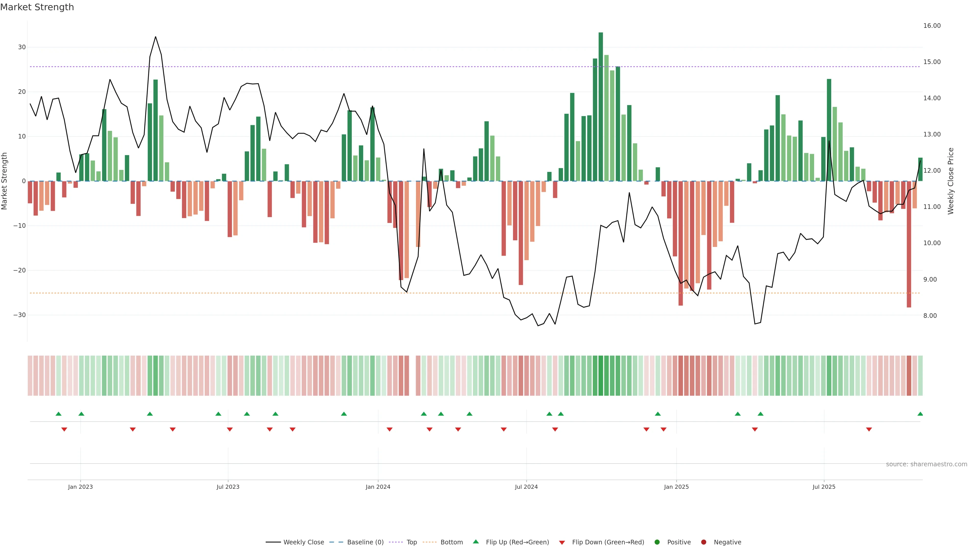
Task: Click the last flip-up triangle at far right
Action: (920, 414)
